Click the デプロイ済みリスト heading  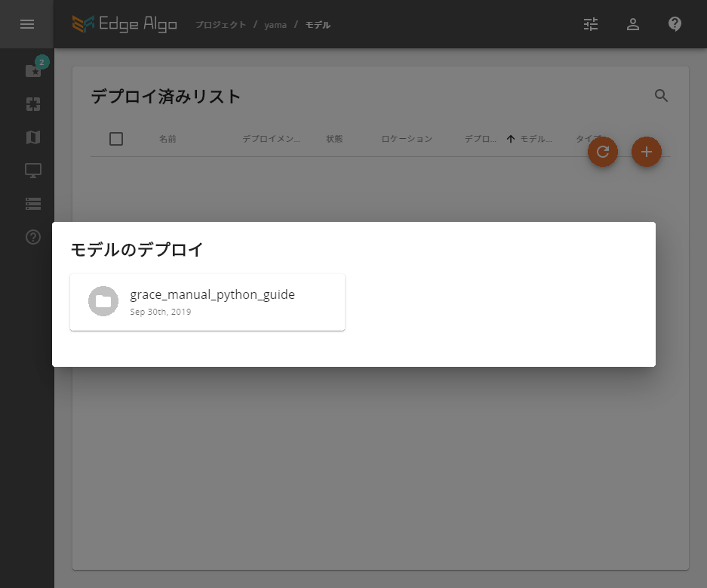(x=166, y=97)
